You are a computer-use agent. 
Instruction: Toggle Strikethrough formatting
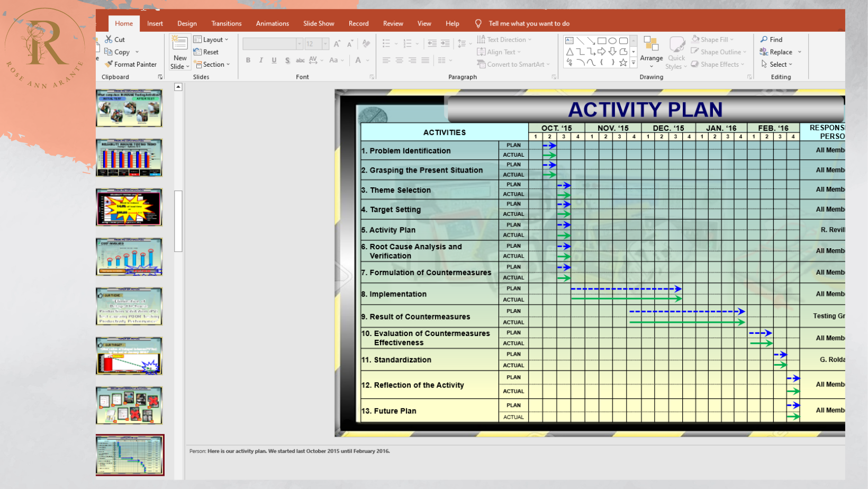[x=300, y=60]
